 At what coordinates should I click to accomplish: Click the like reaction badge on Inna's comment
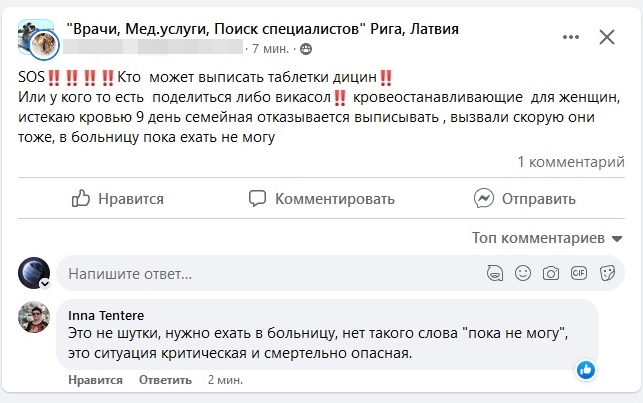[587, 370]
